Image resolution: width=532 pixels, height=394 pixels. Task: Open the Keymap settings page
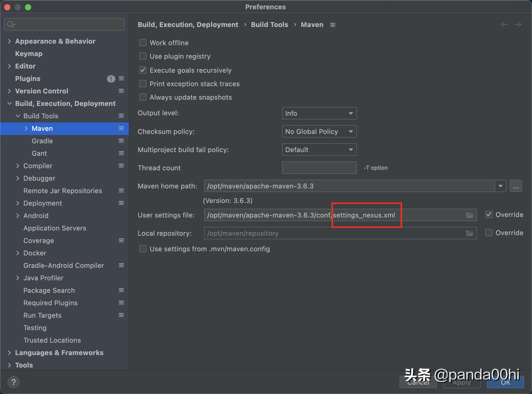coord(29,54)
